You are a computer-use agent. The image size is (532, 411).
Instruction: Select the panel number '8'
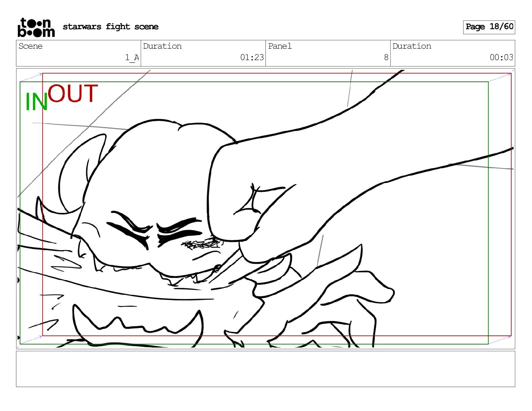tap(386, 57)
